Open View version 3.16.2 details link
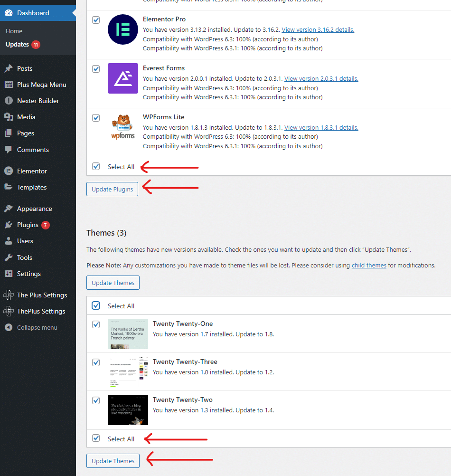Viewport: 451px width, 476px height. point(317,29)
